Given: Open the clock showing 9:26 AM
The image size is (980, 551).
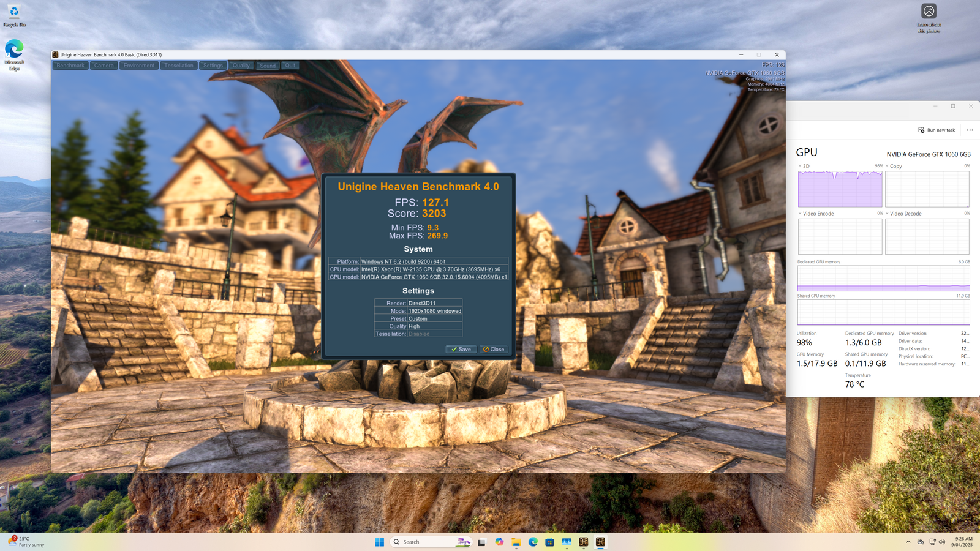Looking at the screenshot, I should [x=963, y=542].
